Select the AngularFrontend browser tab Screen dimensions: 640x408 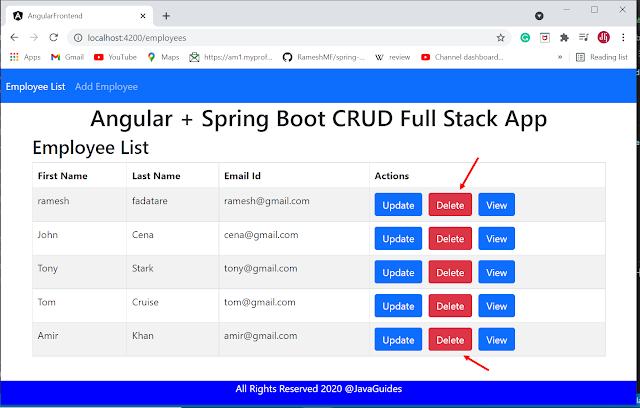point(80,16)
